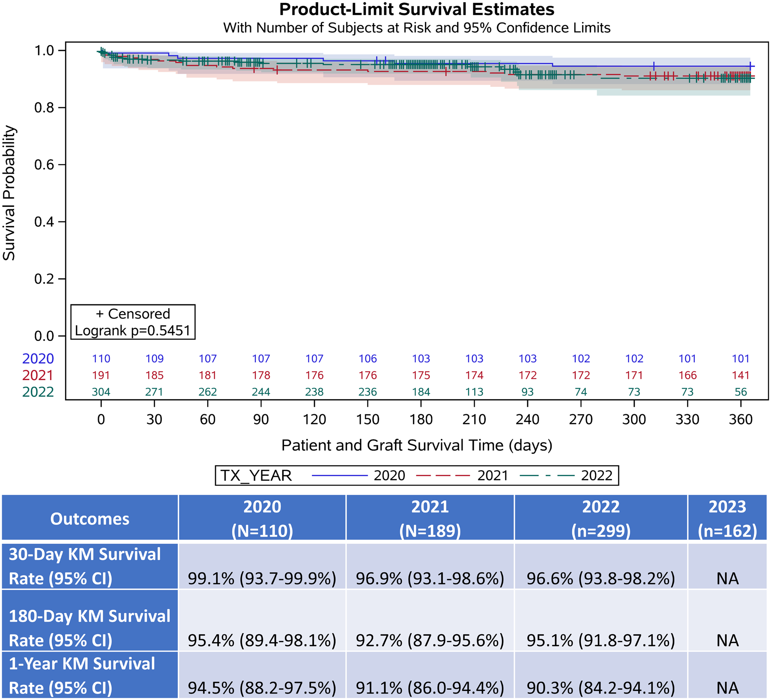771x700 pixels.
Task: Click the red '2021' at-risk row label
Action: (38, 375)
